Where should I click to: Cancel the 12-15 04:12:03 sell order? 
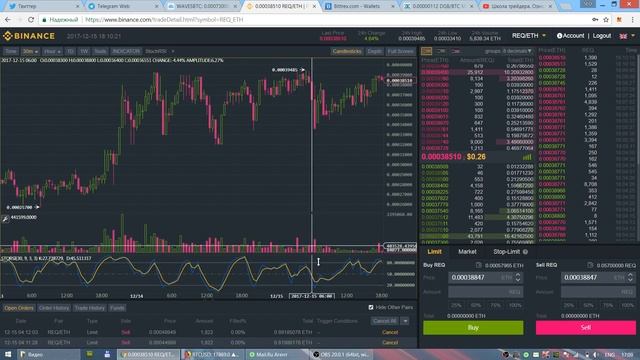click(390, 332)
